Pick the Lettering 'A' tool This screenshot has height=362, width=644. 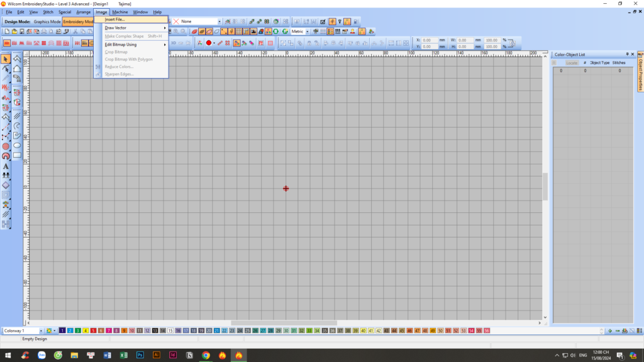click(x=6, y=166)
